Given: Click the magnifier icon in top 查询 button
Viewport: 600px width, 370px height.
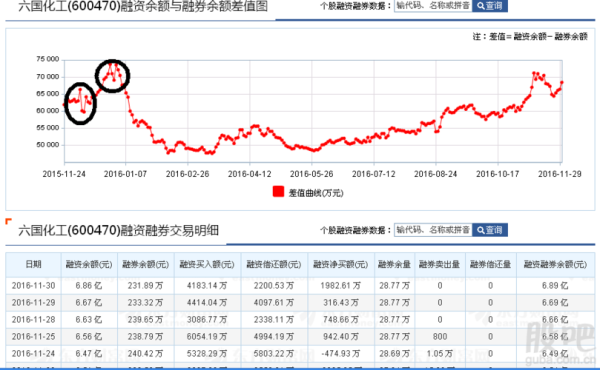Looking at the screenshot, I should click(481, 6).
